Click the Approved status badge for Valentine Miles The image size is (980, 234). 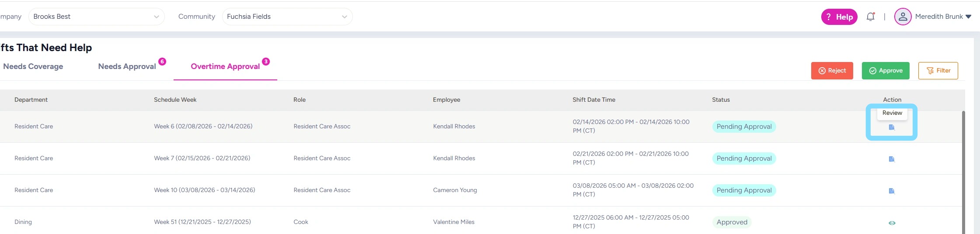732,222
